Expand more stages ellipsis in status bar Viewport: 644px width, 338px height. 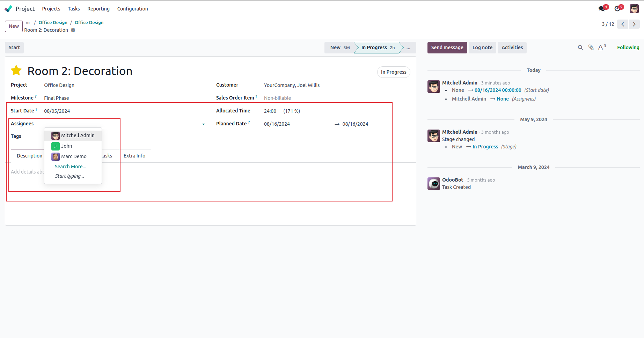pos(408,48)
